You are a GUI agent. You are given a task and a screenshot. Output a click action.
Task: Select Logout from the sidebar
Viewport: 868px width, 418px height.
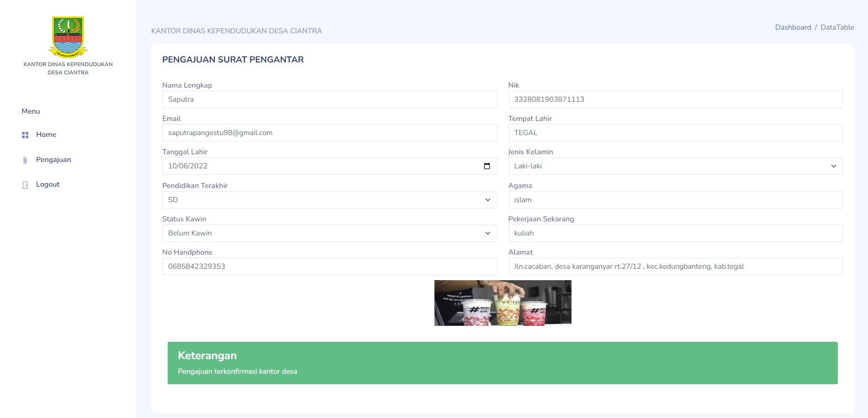pos(48,184)
